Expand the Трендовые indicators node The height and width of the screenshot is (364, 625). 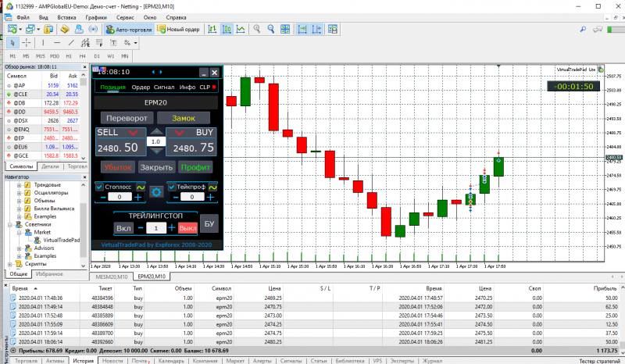pyautogui.click(x=19, y=185)
